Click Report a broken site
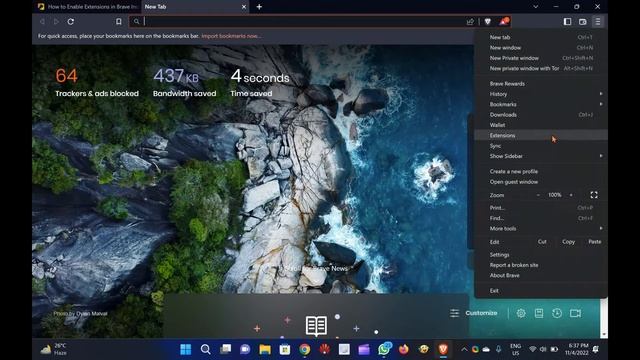The width and height of the screenshot is (640, 360). pyautogui.click(x=541, y=265)
